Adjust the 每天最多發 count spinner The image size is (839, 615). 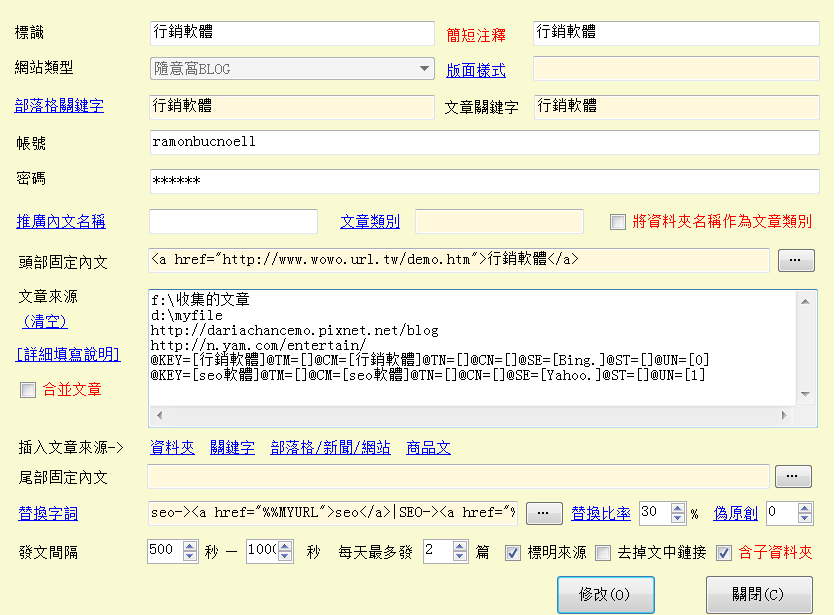460,552
